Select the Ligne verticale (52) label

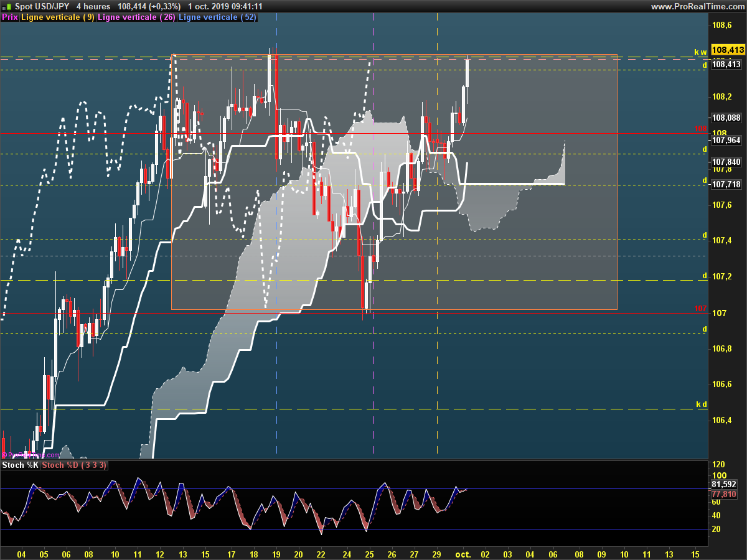point(217,17)
